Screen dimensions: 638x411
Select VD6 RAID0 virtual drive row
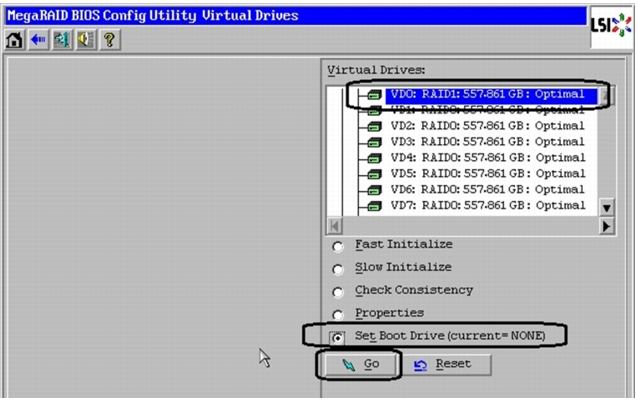[487, 189]
